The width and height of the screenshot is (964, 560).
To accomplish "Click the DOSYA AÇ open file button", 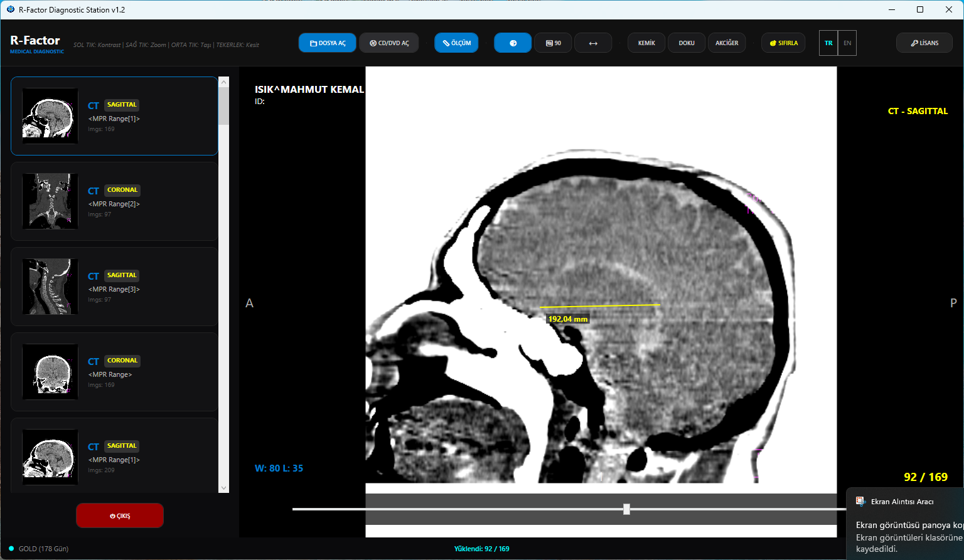I will (x=328, y=43).
